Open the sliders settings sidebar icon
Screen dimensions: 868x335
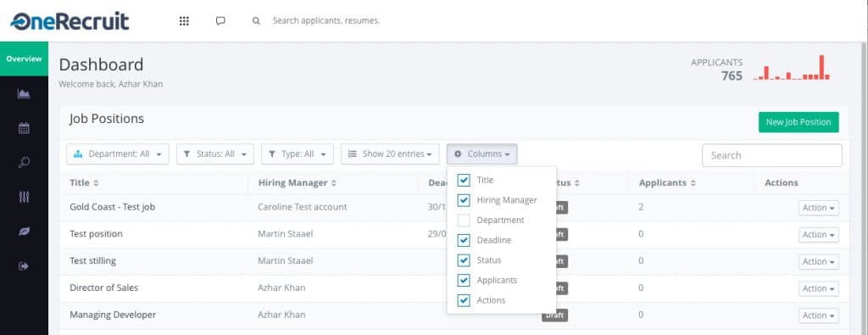pyautogui.click(x=24, y=197)
